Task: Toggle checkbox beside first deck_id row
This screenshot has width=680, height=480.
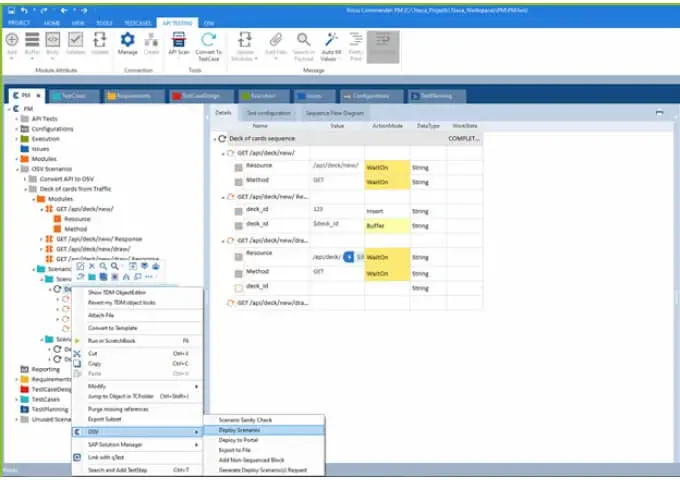Action: [238, 211]
